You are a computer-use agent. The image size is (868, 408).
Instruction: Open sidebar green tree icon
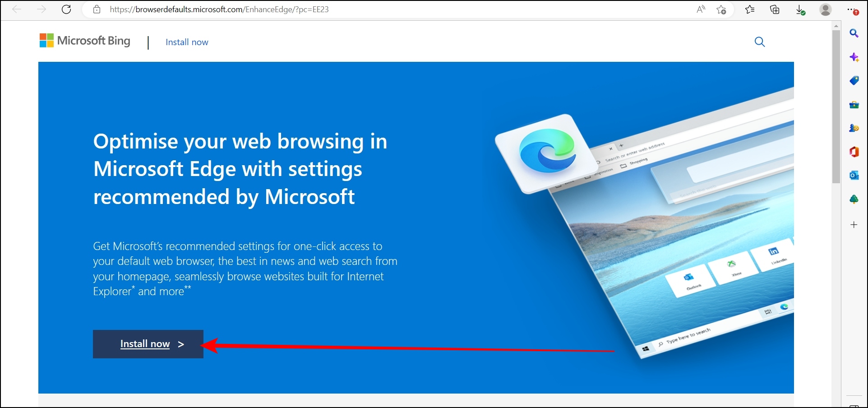pyautogui.click(x=854, y=199)
